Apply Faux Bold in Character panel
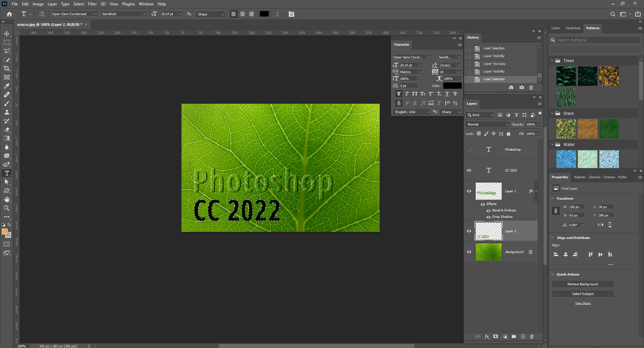The image size is (644, 348). click(x=399, y=94)
